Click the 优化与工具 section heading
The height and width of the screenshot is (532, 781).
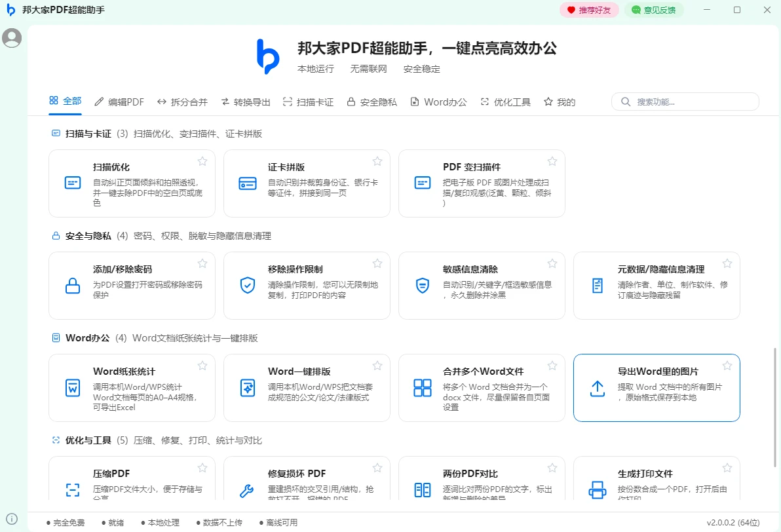click(x=88, y=440)
